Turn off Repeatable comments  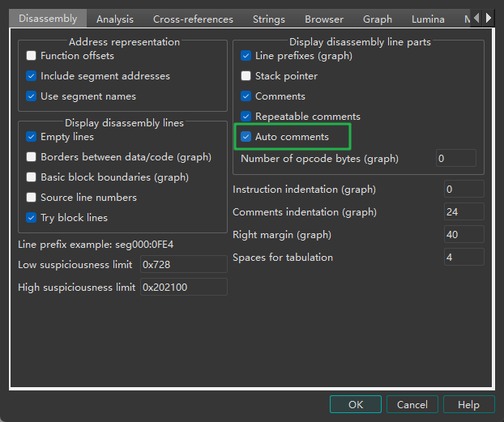pyautogui.click(x=246, y=117)
